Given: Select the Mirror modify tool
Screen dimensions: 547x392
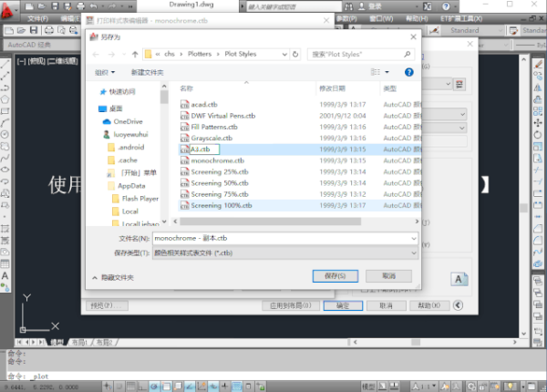Looking at the screenshot, I should [538, 88].
